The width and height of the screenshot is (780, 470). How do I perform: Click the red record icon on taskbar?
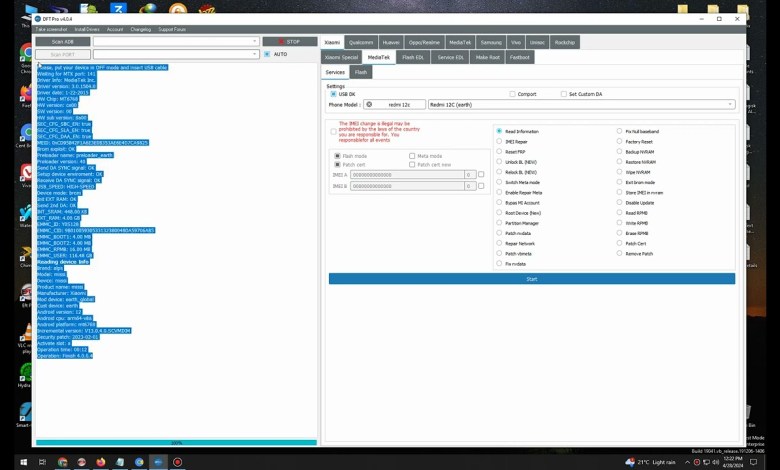pyautogui.click(x=178, y=462)
